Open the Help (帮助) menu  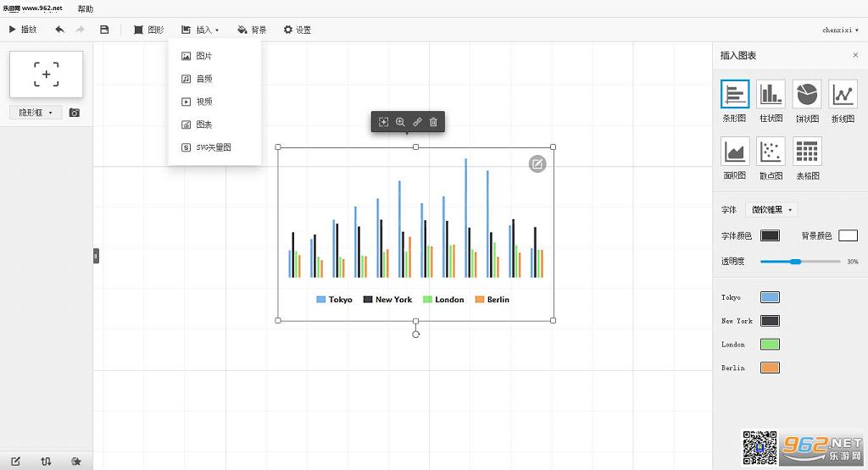86,8
